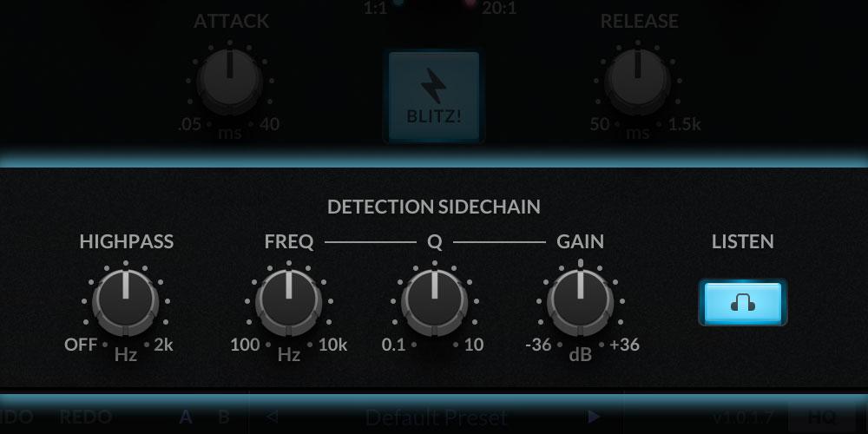Click the partly visible UNDO button

pos(16,417)
